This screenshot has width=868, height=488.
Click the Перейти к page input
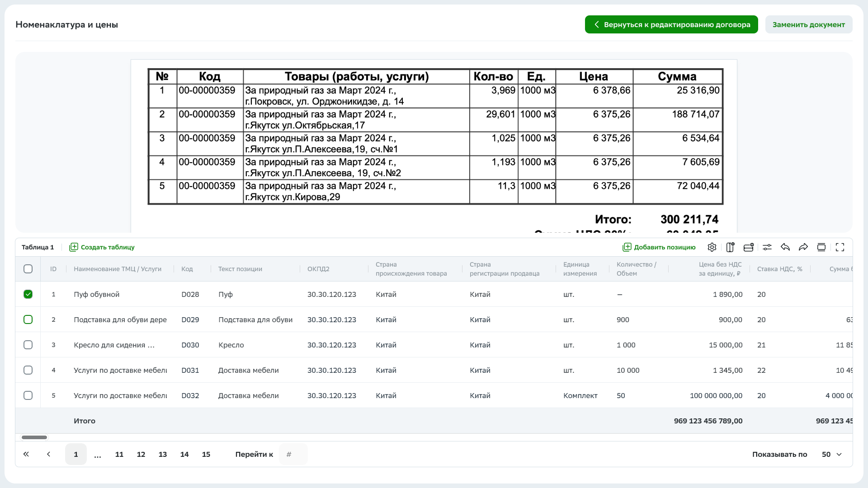coord(293,454)
